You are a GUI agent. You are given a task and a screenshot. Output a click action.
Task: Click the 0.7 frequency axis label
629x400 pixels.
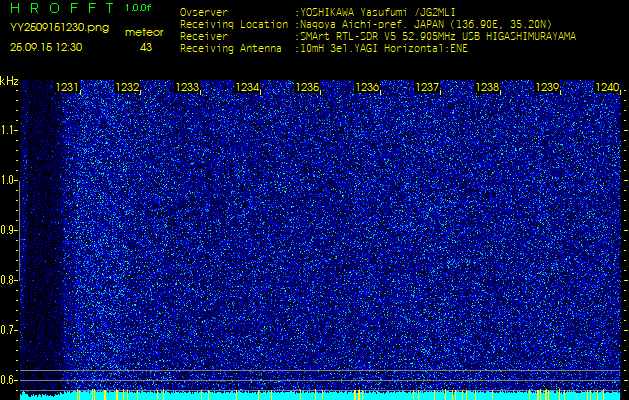point(8,330)
